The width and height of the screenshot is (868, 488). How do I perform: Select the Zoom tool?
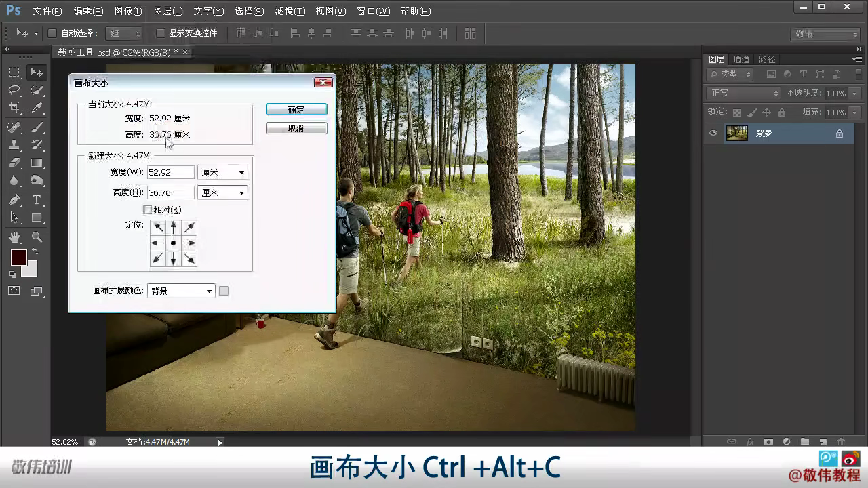point(37,237)
